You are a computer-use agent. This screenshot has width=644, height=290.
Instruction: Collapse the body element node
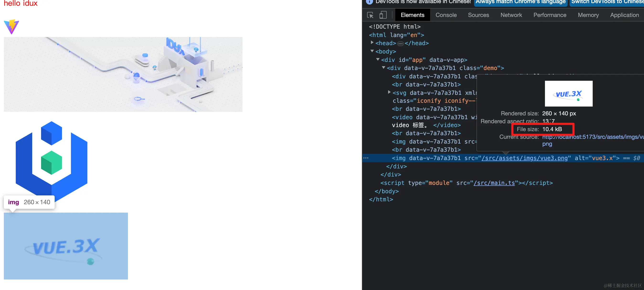click(x=372, y=51)
